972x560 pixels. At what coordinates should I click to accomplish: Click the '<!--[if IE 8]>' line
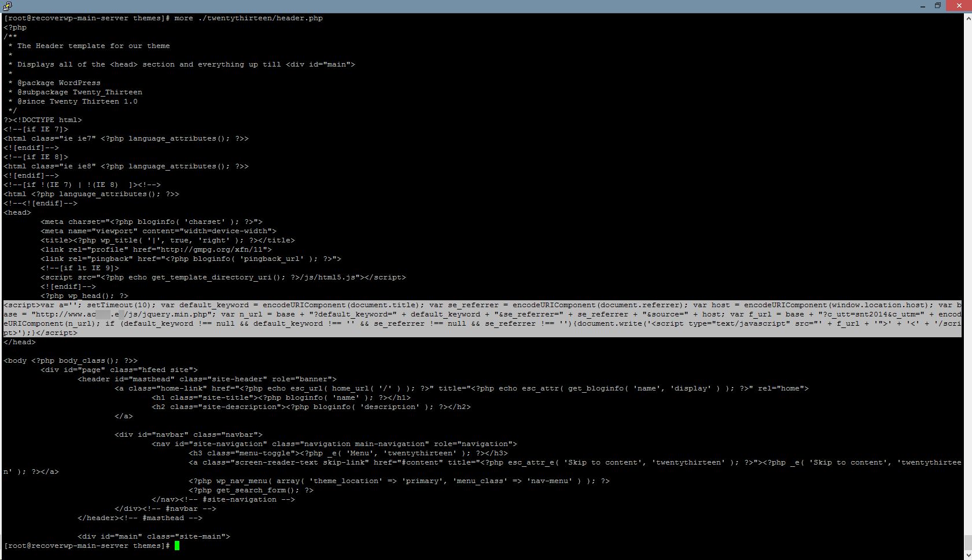[x=36, y=157]
